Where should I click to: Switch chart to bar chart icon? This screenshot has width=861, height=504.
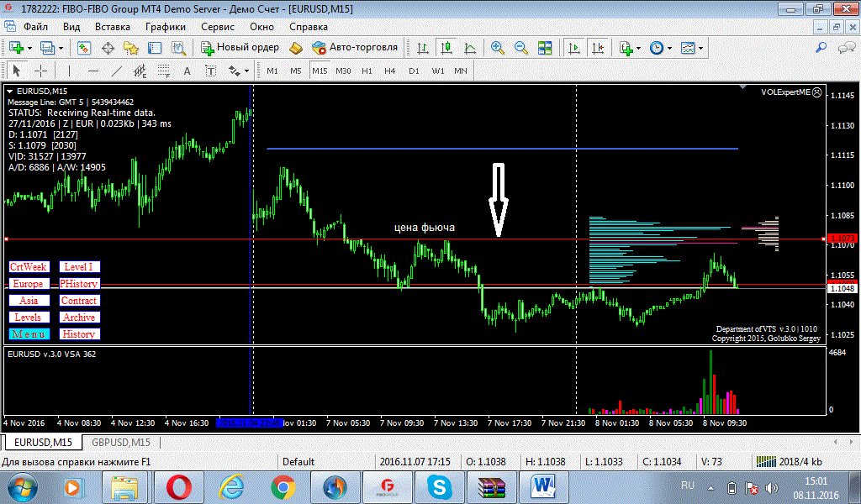point(423,48)
